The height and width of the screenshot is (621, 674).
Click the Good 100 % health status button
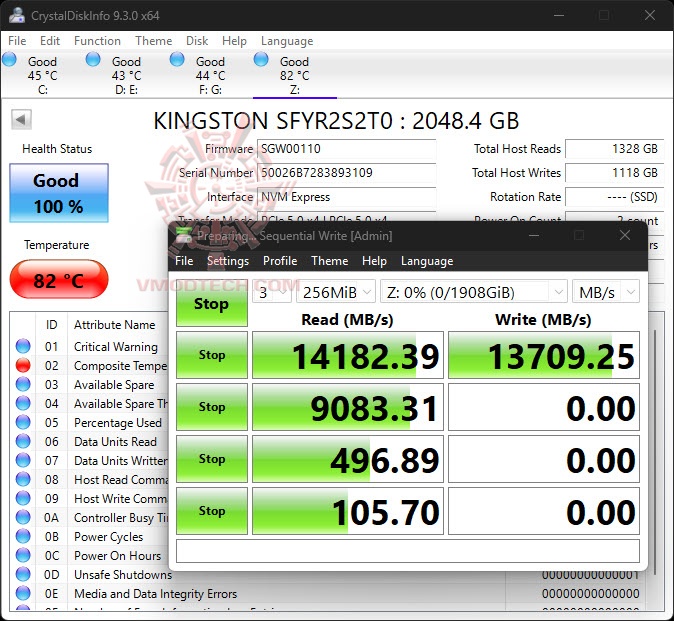click(59, 193)
